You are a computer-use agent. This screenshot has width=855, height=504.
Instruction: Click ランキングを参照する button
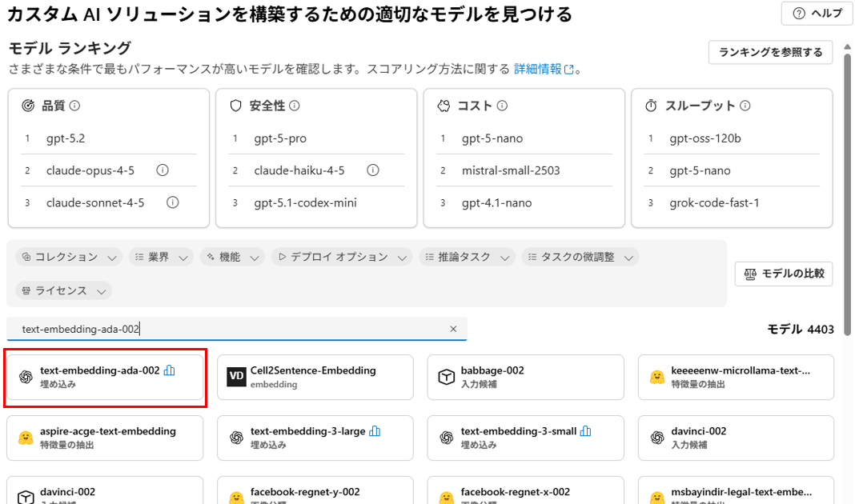tap(770, 52)
